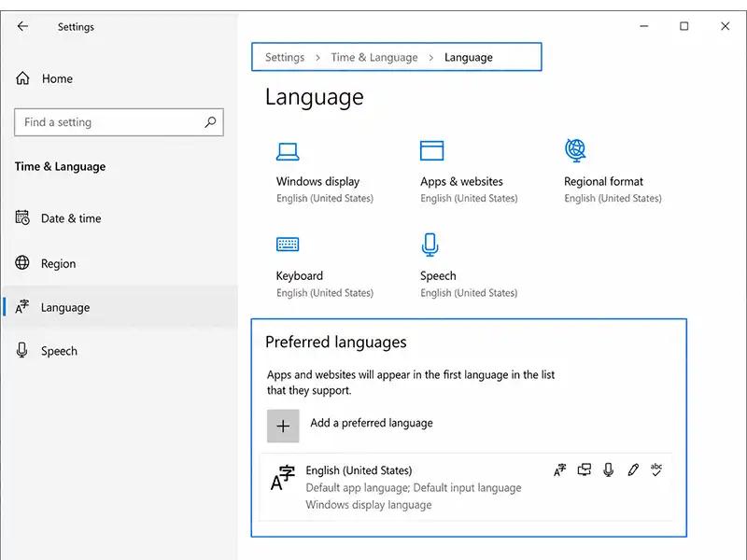Click English (United States) under Keyboard
This screenshot has height=560, width=747.
(325, 293)
